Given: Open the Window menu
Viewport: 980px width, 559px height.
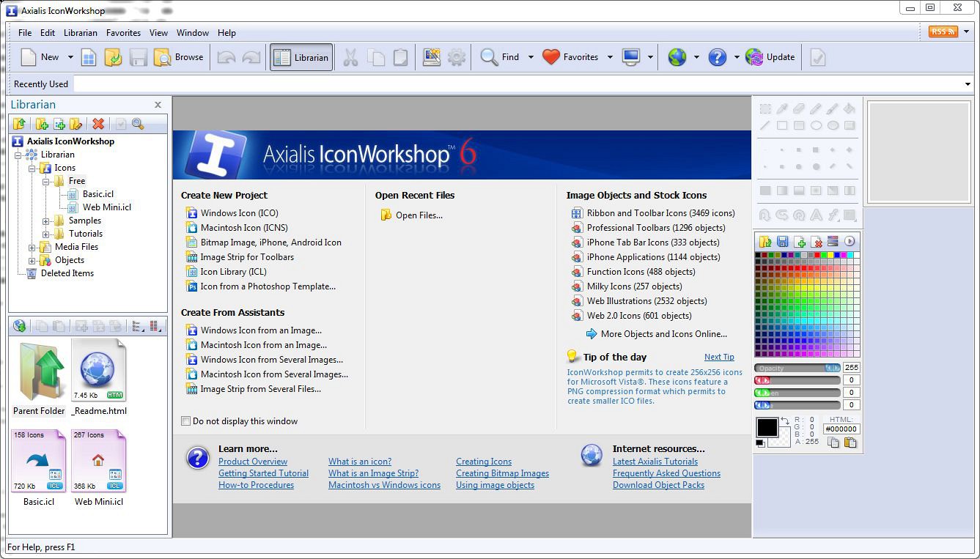Looking at the screenshot, I should (x=193, y=33).
